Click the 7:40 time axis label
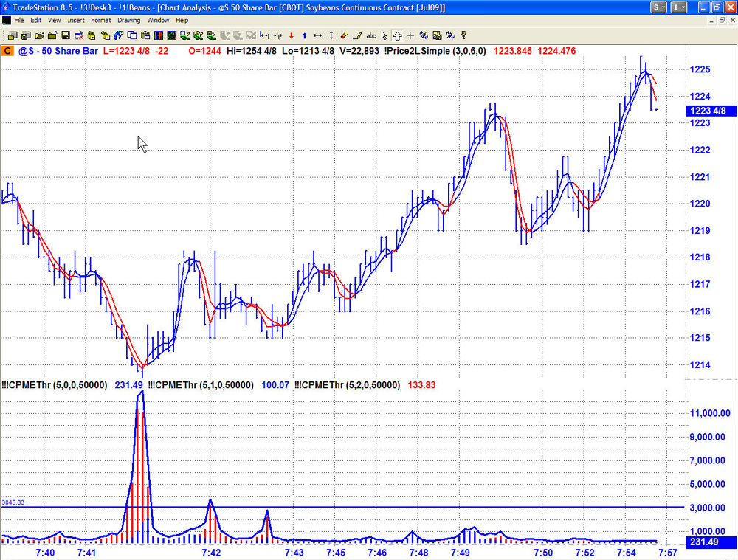Viewport: 738px width, 560px height. tap(45, 553)
